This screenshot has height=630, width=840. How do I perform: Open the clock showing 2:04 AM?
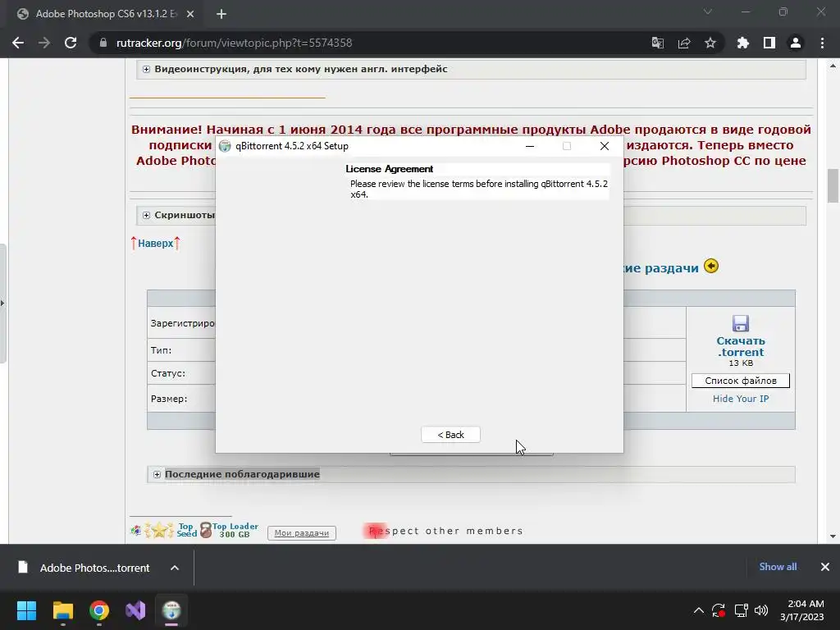point(802,610)
